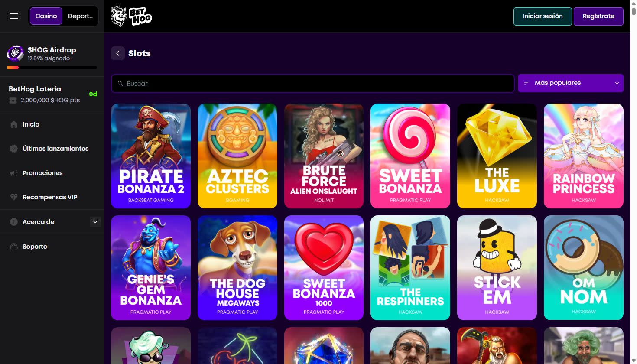The width and height of the screenshot is (637, 364).
Task: Open the hamburger menu icon
Action: 14,16
